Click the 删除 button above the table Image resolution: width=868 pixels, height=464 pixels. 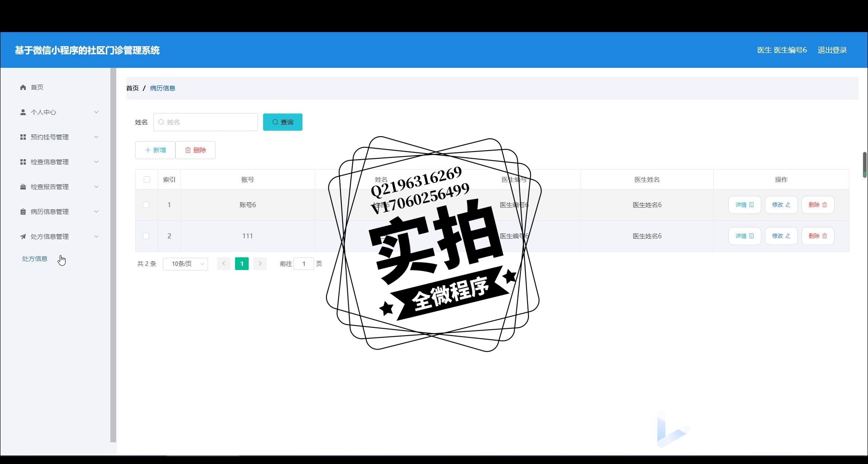pyautogui.click(x=195, y=150)
